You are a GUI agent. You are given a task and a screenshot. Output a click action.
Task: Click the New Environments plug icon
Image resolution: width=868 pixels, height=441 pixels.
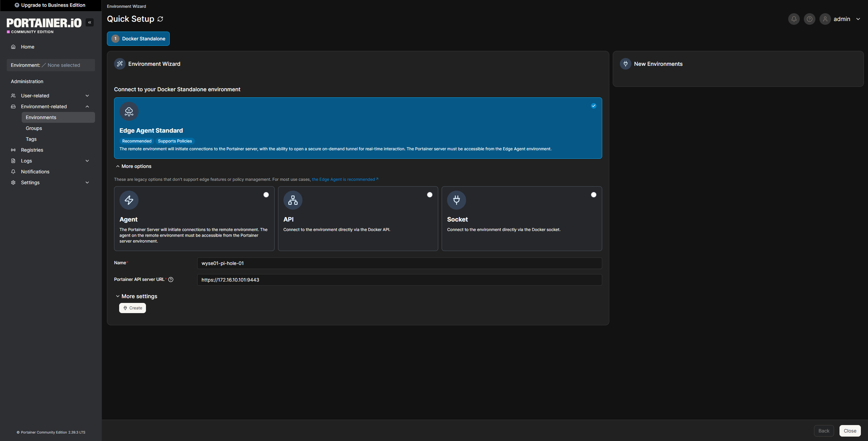(625, 64)
